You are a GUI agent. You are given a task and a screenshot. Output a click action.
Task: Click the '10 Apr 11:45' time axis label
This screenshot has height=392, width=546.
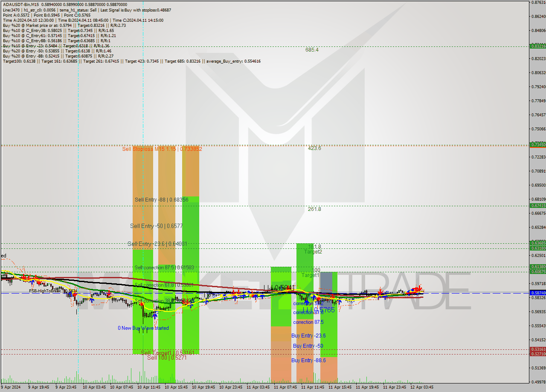[149, 387]
